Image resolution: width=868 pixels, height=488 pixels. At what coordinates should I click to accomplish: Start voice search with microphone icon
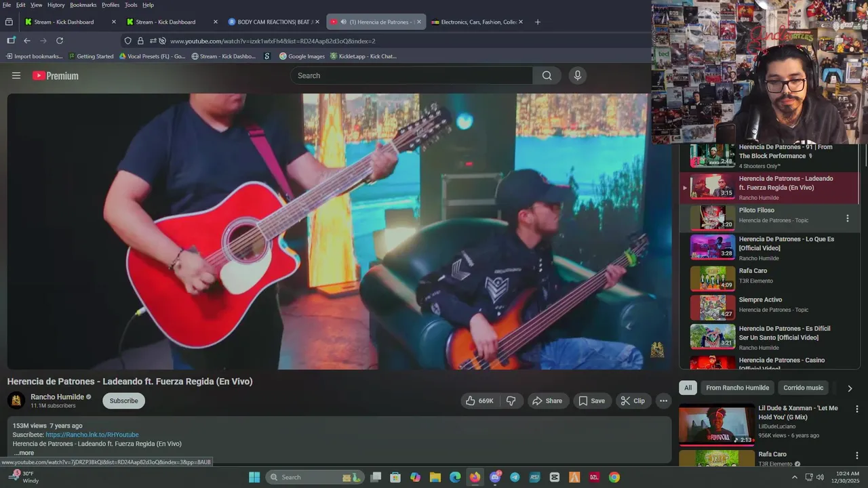coord(578,76)
